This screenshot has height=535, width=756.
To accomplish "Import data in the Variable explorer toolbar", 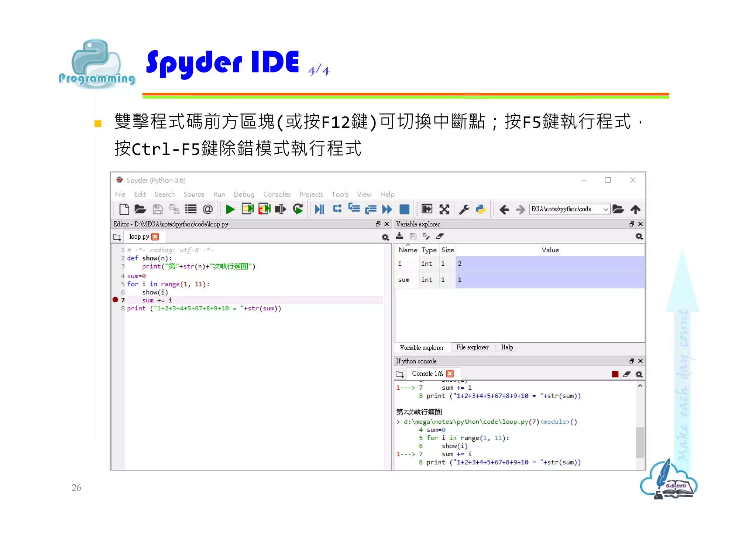I will click(399, 236).
